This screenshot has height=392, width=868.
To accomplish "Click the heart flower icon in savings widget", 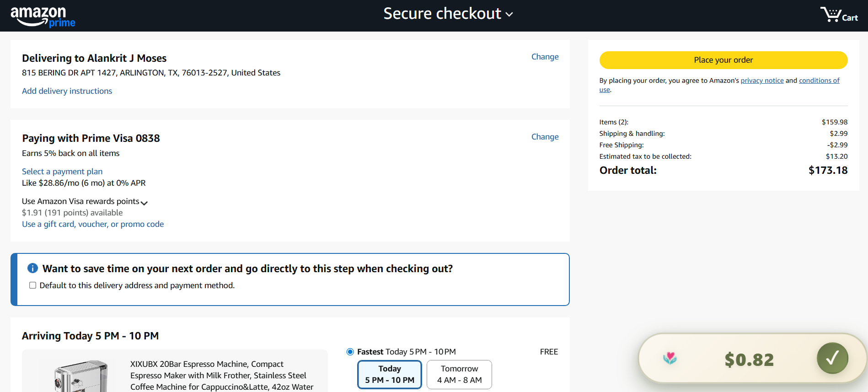I will tap(670, 358).
